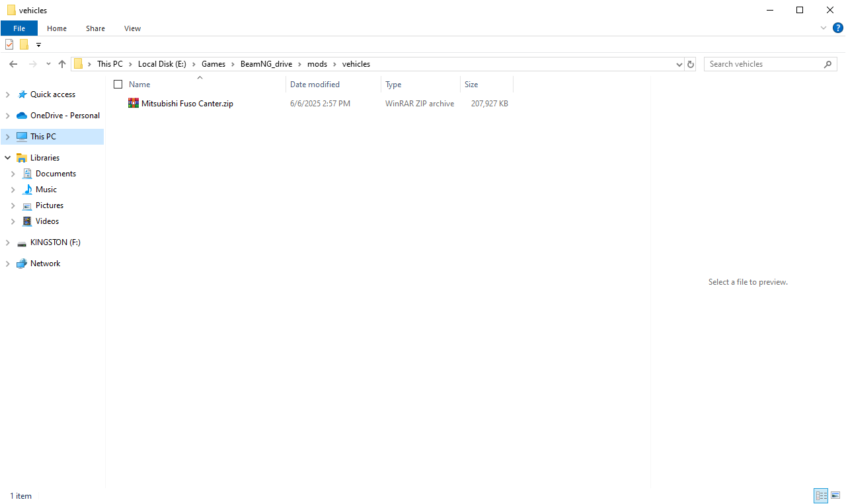Image resolution: width=846 pixels, height=504 pixels.
Task: Go up one folder level
Action: 62,64
